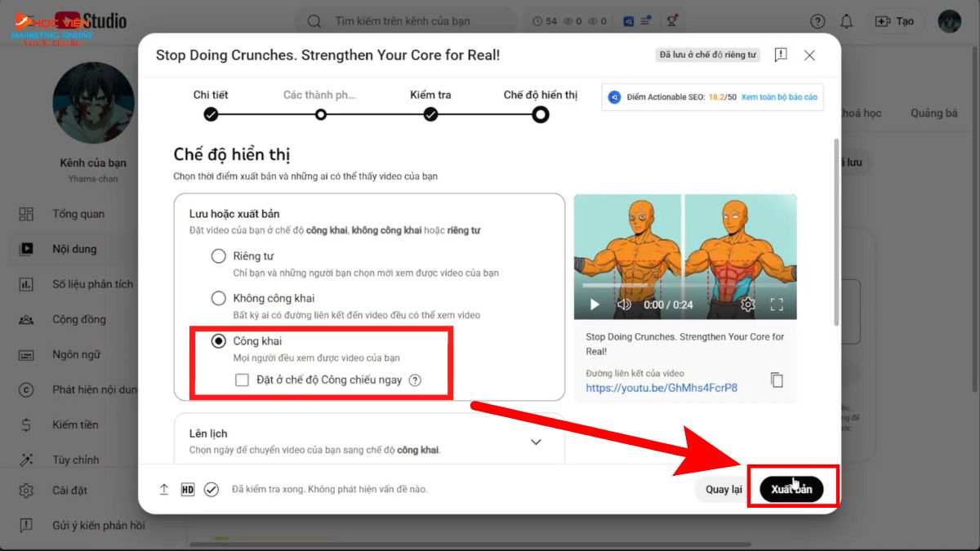
Task: Select the Không công khai option
Action: click(x=219, y=298)
